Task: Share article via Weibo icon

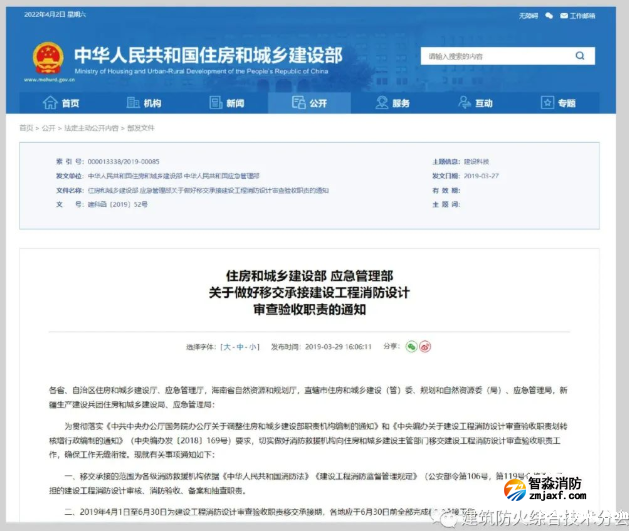Action: point(425,346)
